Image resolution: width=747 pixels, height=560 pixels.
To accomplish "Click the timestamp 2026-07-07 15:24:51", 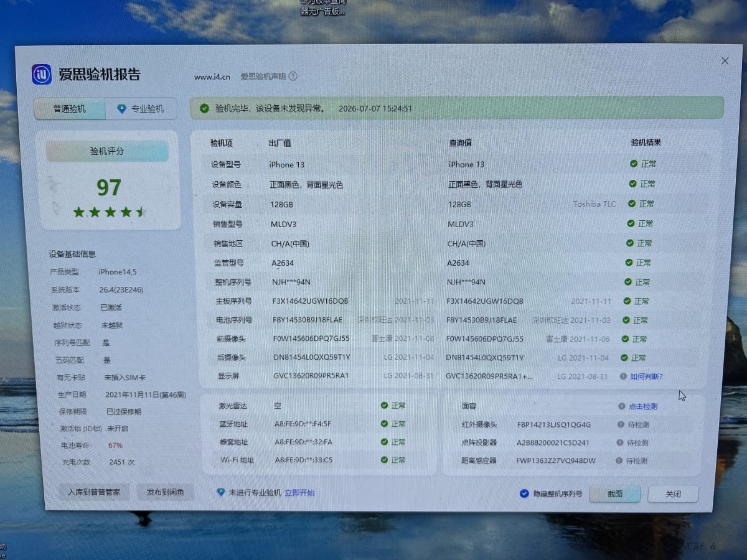I will [375, 108].
